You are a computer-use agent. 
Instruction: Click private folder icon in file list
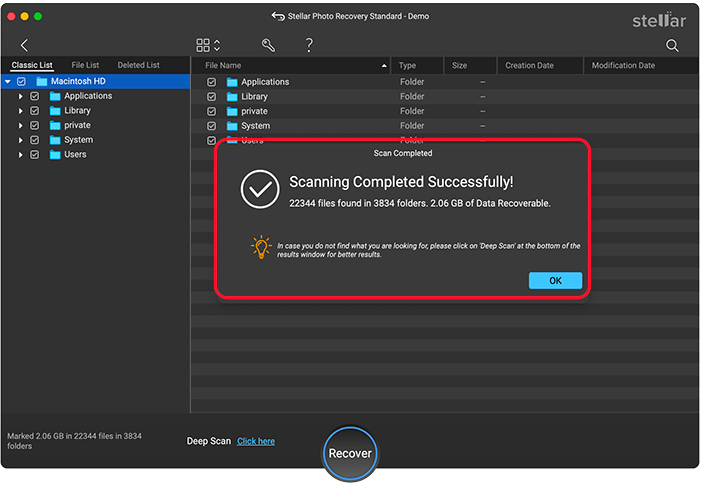click(x=232, y=112)
